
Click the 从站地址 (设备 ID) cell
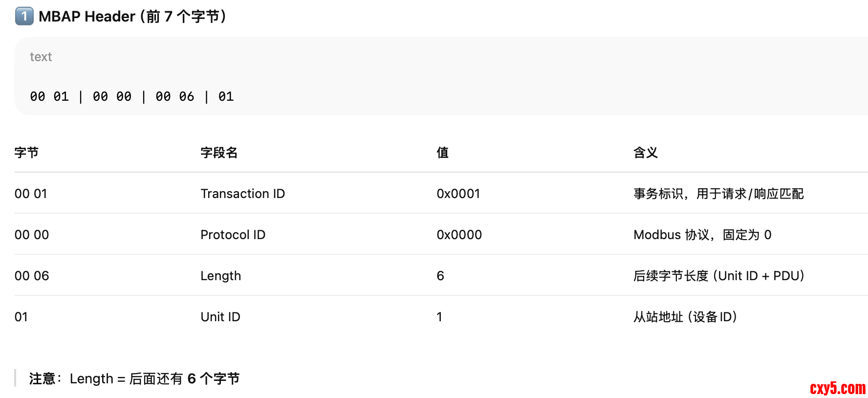[685, 317]
